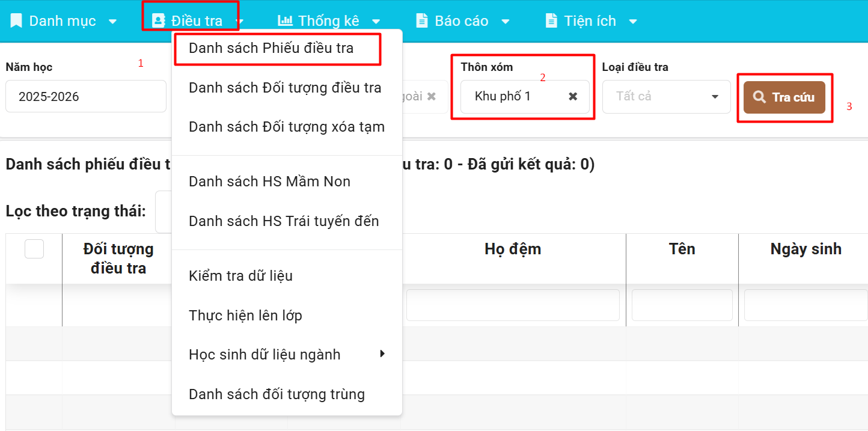This screenshot has height=431, width=868.
Task: Click Thực hiện lên lớp entry
Action: (245, 316)
